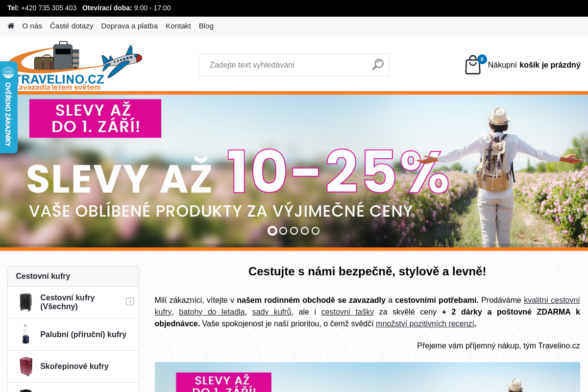Open the Palubní kufry suitcase thumbnail
This screenshot has width=588, height=392.
25,334
